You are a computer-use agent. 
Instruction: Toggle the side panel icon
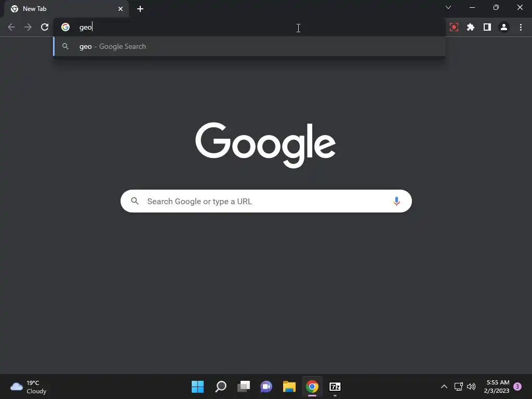[x=487, y=27]
